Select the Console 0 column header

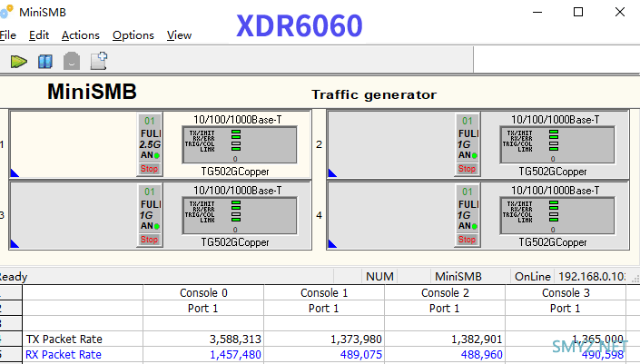tap(203, 293)
